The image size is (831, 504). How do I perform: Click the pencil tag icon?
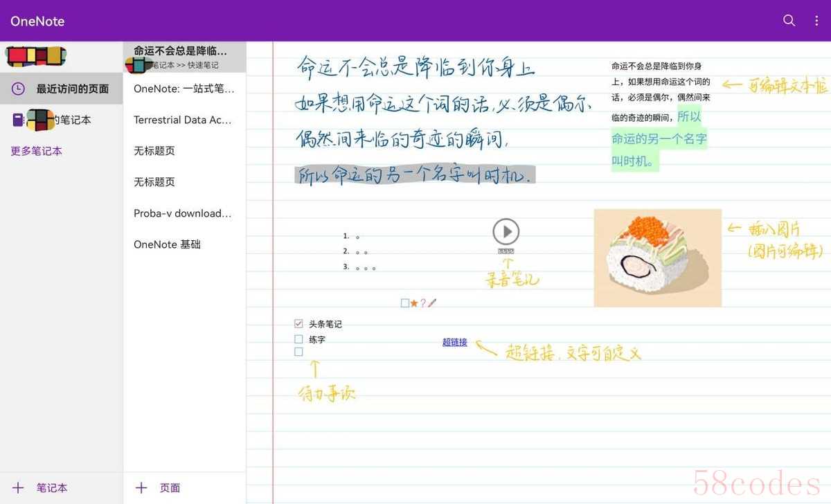[432, 303]
